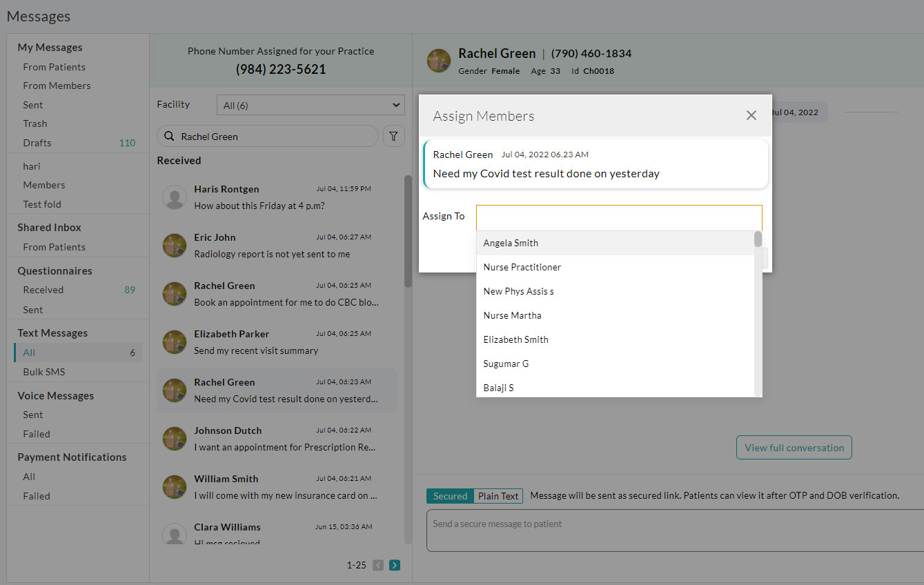This screenshot has width=924, height=585.
Task: Close the Assign Members dialog
Action: [751, 115]
